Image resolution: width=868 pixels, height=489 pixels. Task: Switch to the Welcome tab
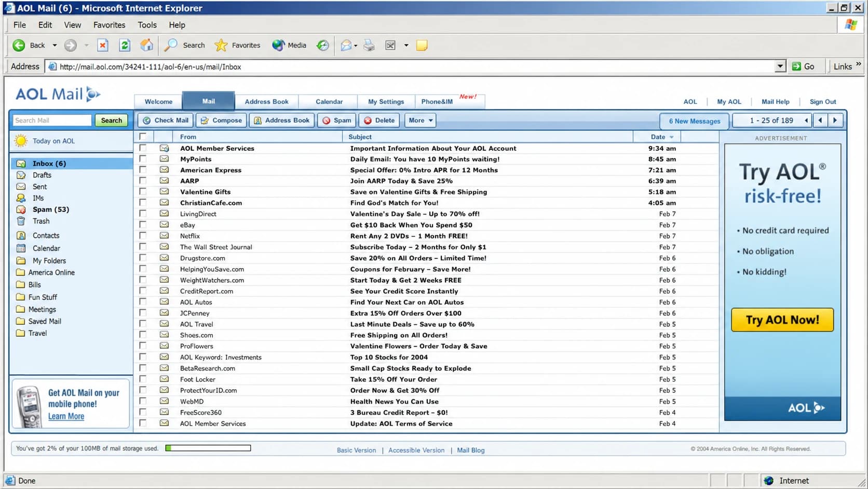pyautogui.click(x=158, y=101)
